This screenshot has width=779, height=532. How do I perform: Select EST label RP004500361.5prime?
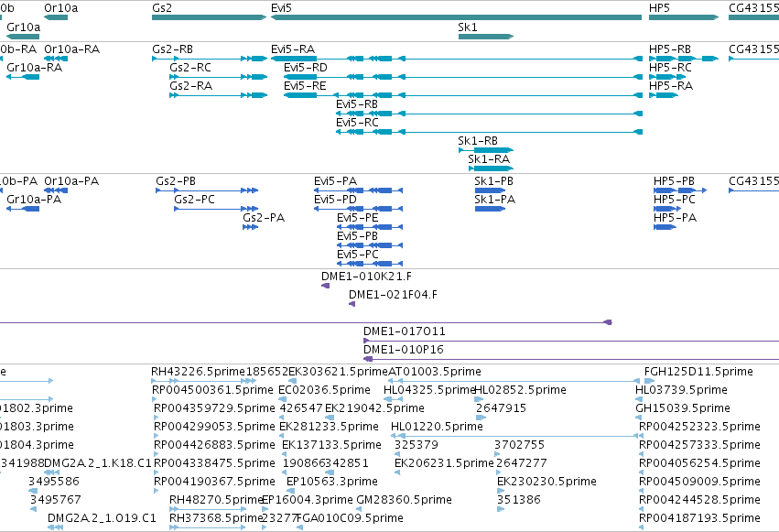[212, 390]
